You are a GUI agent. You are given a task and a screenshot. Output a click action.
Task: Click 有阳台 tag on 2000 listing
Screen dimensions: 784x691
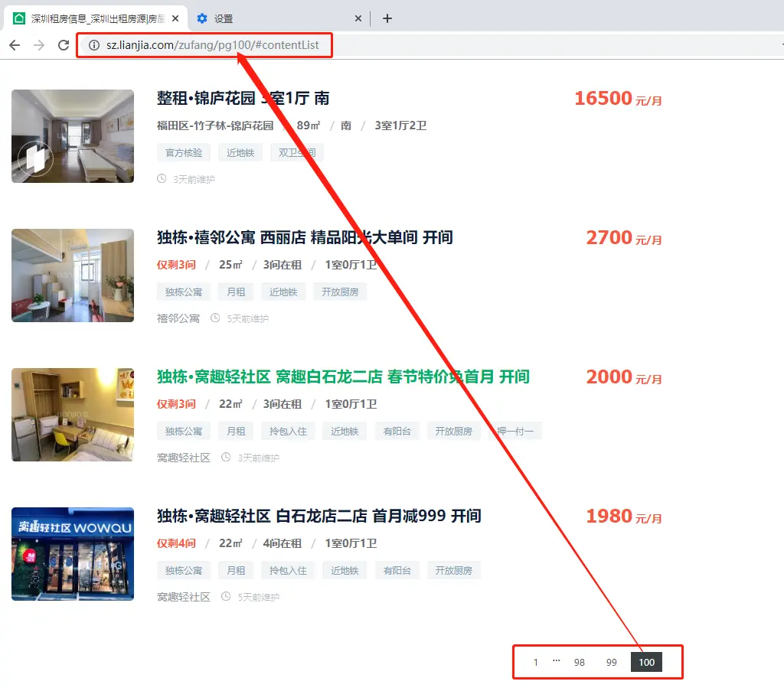pos(397,431)
